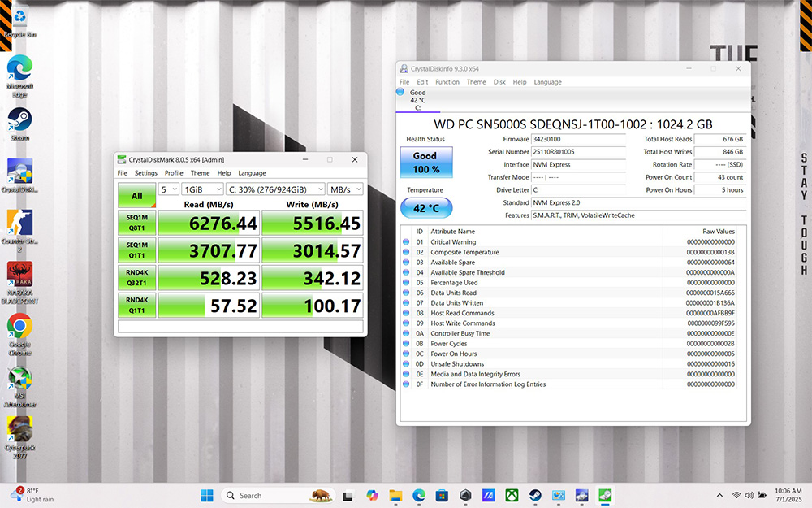
Task: Click the Serial Number field
Action: (578, 152)
